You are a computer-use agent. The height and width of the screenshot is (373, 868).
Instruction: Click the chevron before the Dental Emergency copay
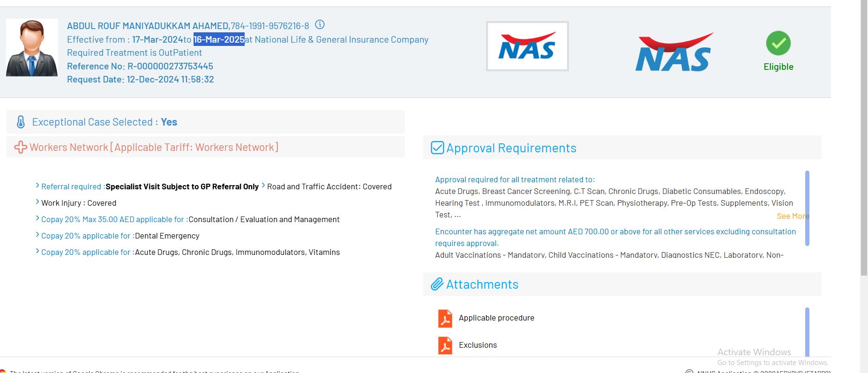tap(37, 235)
